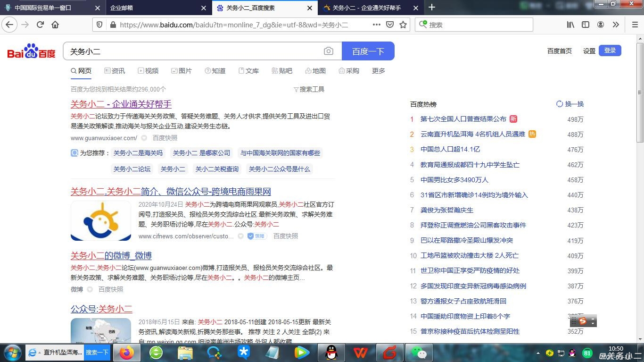Screen dimensions: 644x362
Task: Select the 贴吧 search category
Action: 282,71
